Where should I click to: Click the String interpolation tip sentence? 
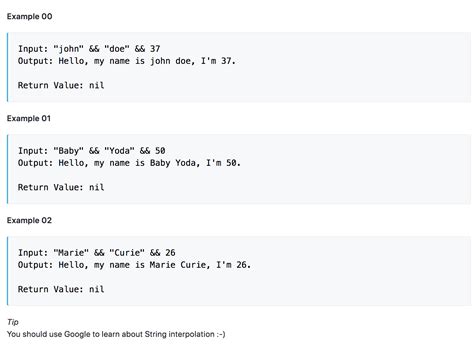pos(116,334)
